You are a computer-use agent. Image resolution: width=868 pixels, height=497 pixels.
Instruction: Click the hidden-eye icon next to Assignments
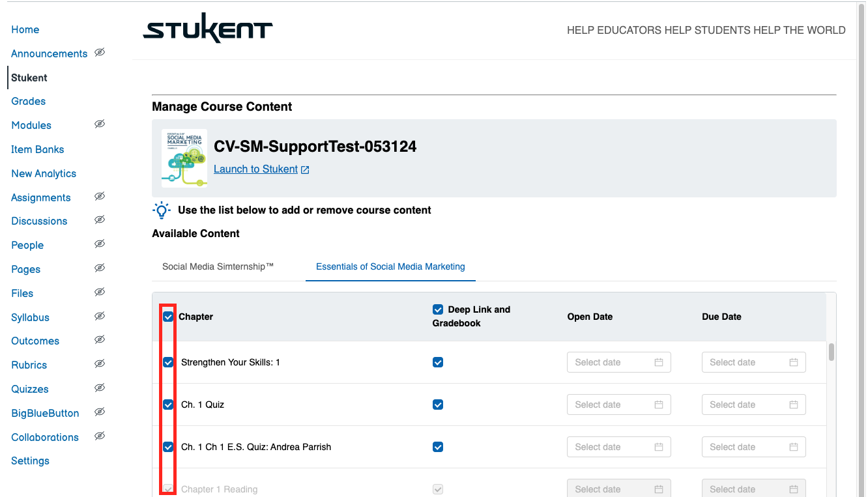[100, 196]
